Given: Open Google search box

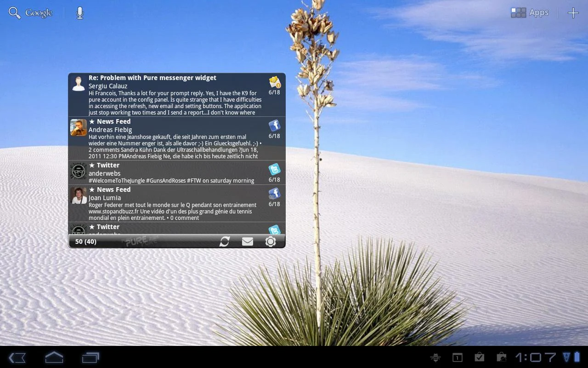Looking at the screenshot, I should (x=31, y=13).
